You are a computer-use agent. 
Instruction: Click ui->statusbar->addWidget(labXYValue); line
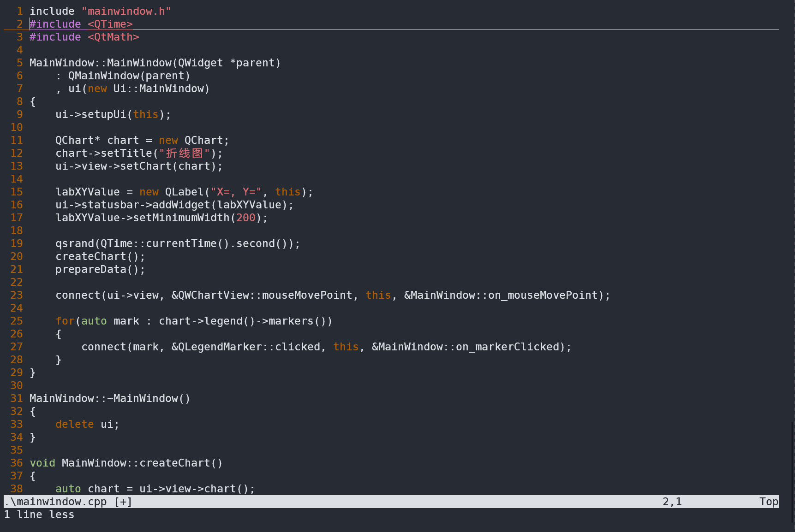click(x=174, y=205)
